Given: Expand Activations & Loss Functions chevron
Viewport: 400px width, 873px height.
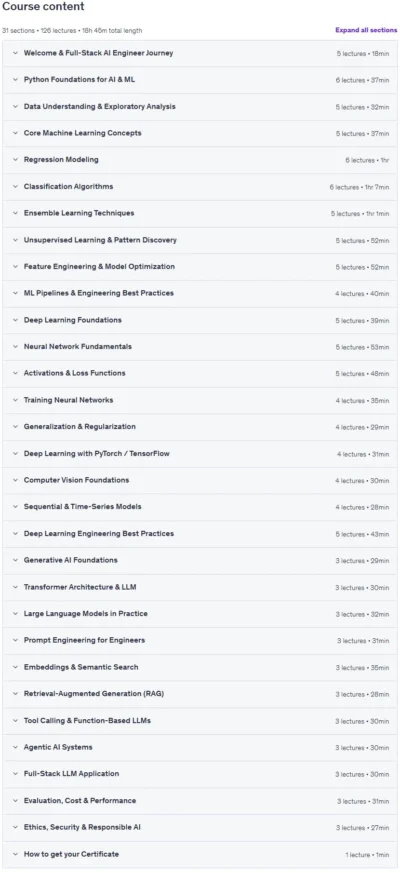Looking at the screenshot, I should point(15,374).
